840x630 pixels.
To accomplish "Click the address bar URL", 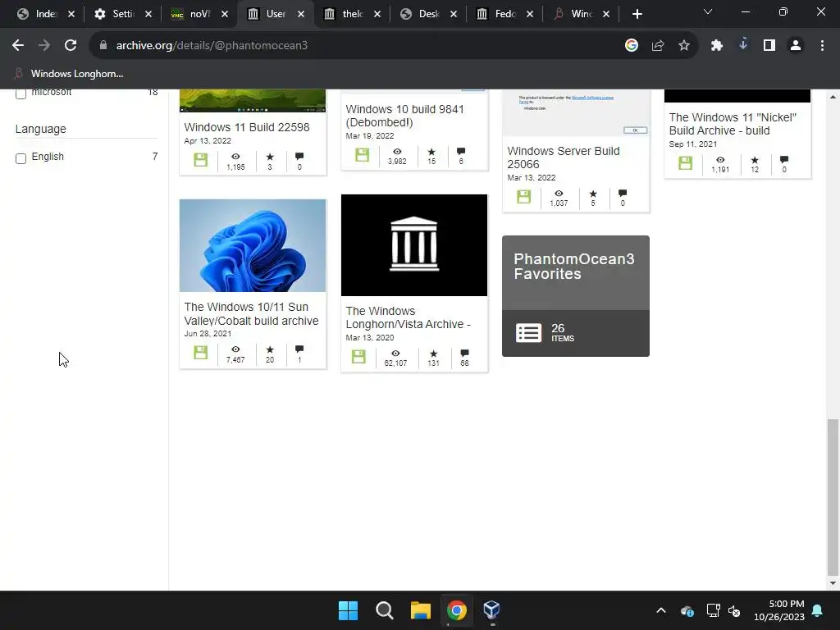I will (x=212, y=46).
